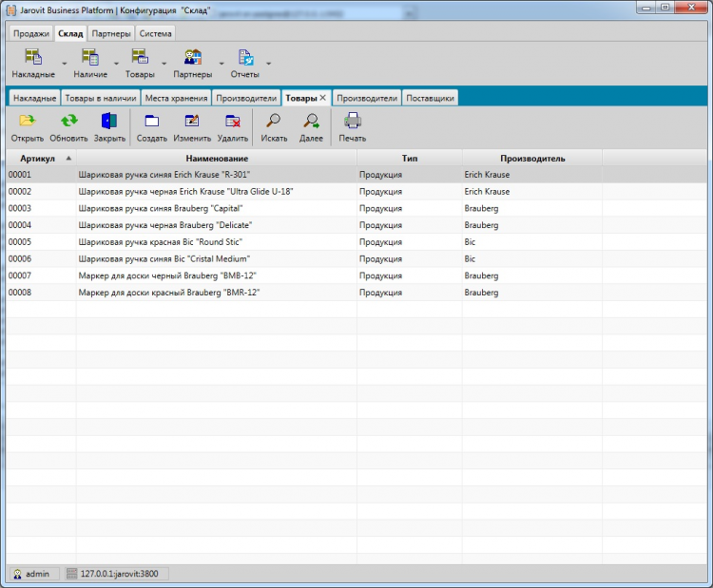Close the Товары tab with X
Image resolution: width=713 pixels, height=588 pixels.
[x=323, y=98]
